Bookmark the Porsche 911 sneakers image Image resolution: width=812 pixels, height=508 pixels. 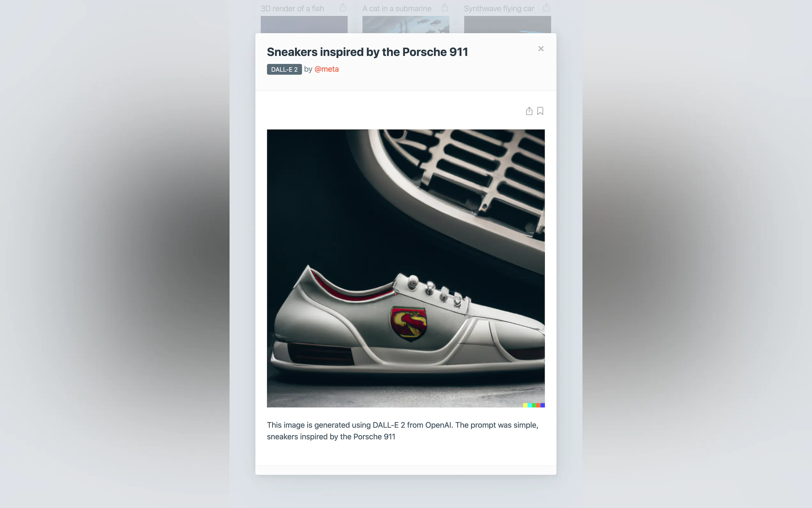[x=540, y=111]
